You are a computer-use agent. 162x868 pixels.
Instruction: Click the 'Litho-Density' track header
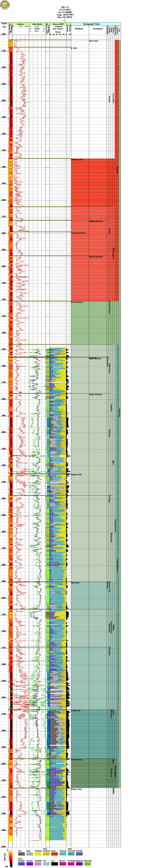tap(37, 24)
